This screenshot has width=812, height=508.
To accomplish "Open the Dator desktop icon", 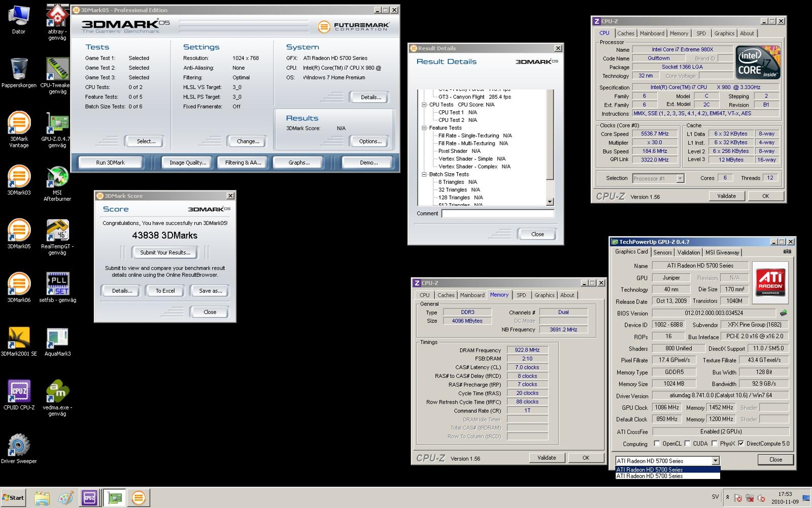I will tap(19, 20).
